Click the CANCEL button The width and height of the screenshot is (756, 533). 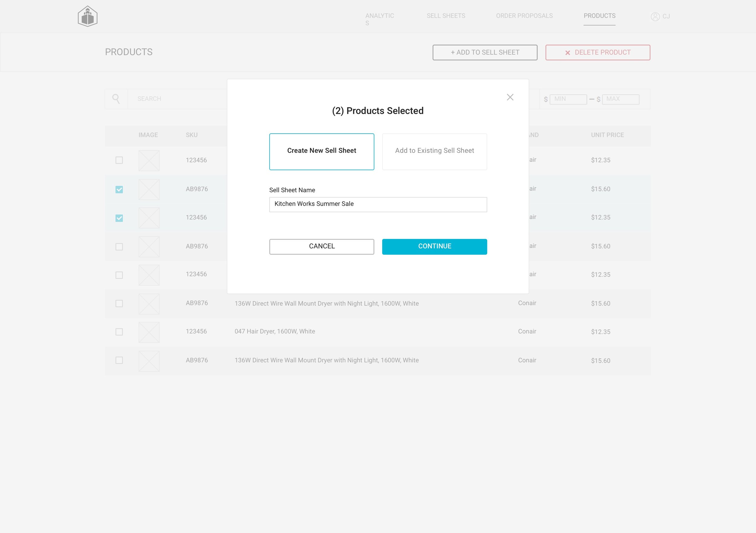322,246
